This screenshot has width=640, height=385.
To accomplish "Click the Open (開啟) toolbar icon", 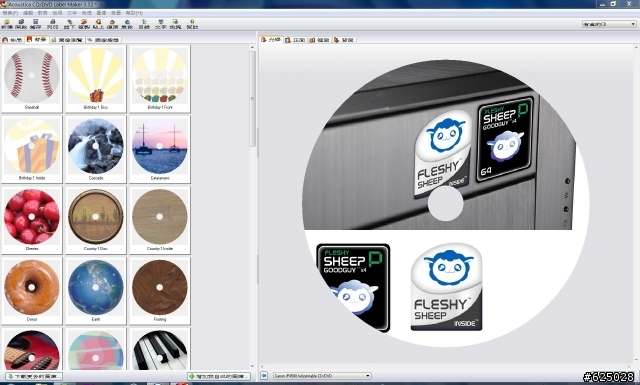I will 21,24.
